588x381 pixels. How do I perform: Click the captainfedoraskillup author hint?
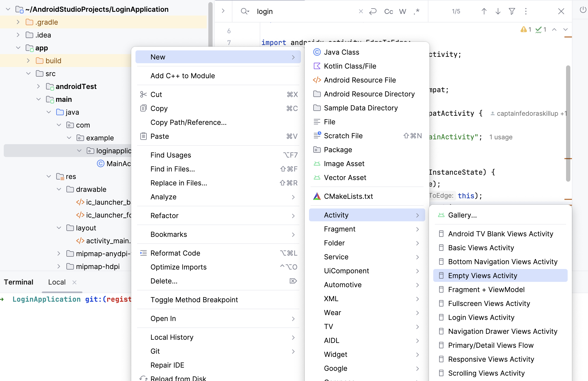[529, 114]
